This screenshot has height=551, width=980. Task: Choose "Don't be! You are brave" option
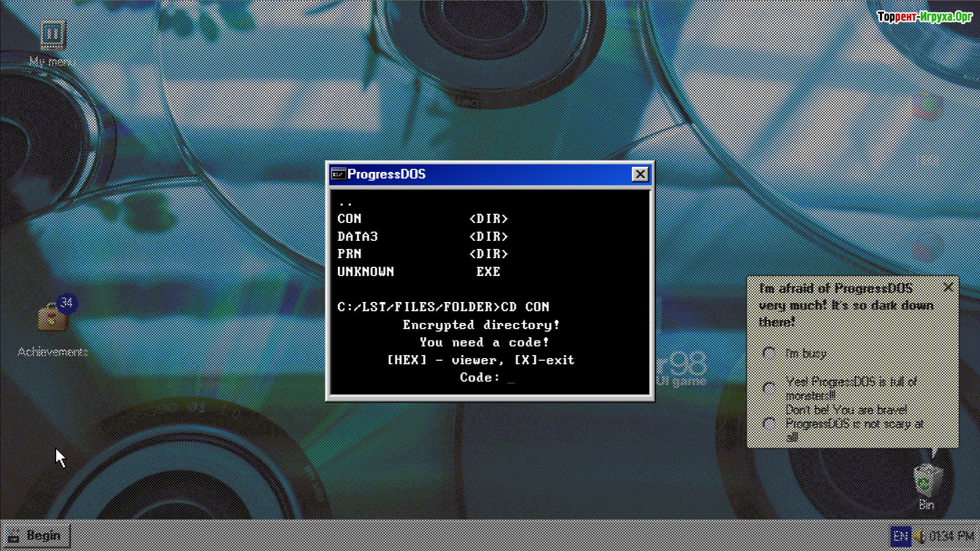[x=769, y=423]
